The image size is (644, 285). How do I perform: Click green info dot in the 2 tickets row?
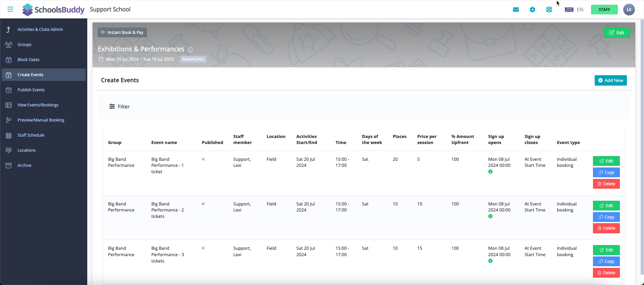490,216
